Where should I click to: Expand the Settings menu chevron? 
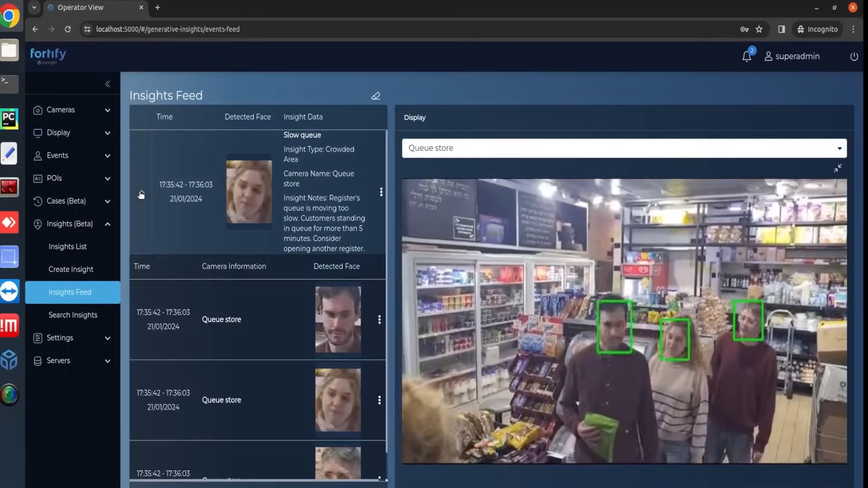(x=108, y=338)
